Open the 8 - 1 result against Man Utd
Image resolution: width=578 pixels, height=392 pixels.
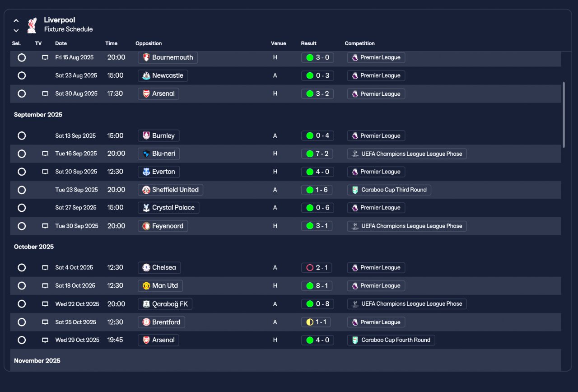(x=317, y=285)
